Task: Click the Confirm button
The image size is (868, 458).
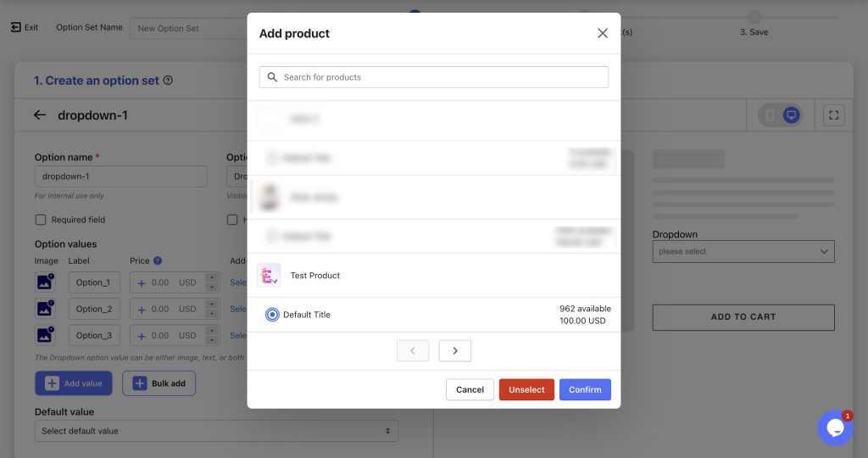Action: pyautogui.click(x=585, y=389)
